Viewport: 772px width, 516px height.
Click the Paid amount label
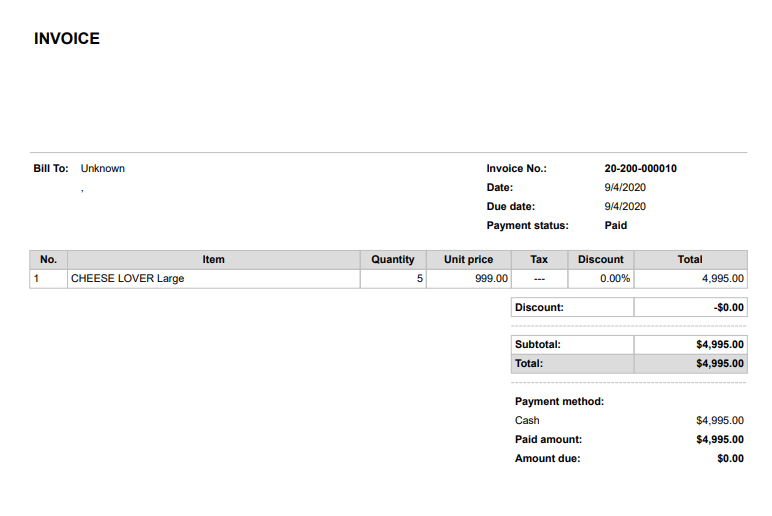click(548, 439)
